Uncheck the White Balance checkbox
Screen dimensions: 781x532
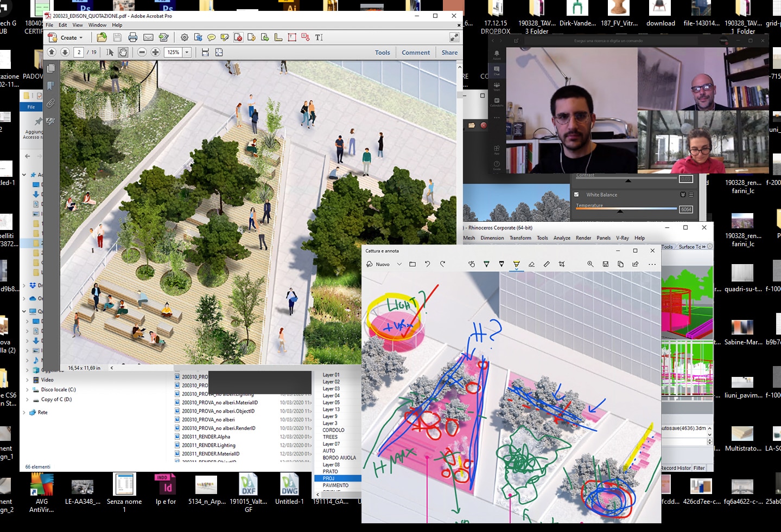tap(576, 195)
